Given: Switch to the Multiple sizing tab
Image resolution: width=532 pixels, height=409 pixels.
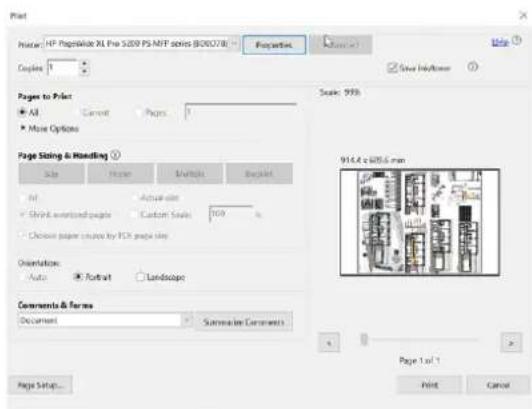Looking at the screenshot, I should [x=190, y=173].
